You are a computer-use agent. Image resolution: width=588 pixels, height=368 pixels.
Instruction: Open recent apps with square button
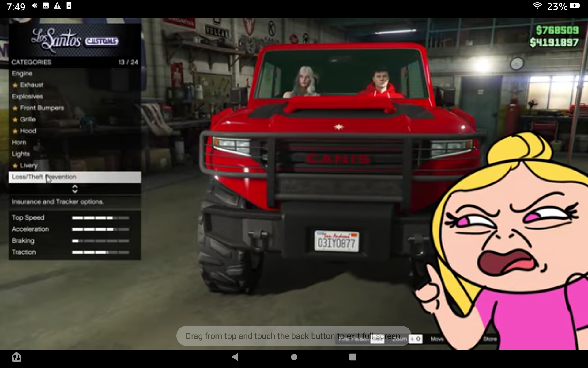(x=352, y=357)
